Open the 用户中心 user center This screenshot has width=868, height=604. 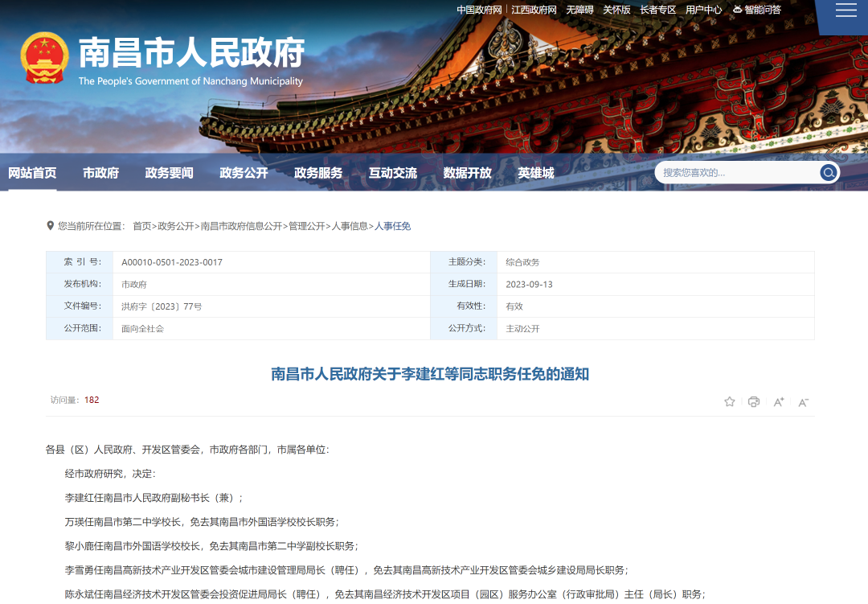[x=704, y=10]
